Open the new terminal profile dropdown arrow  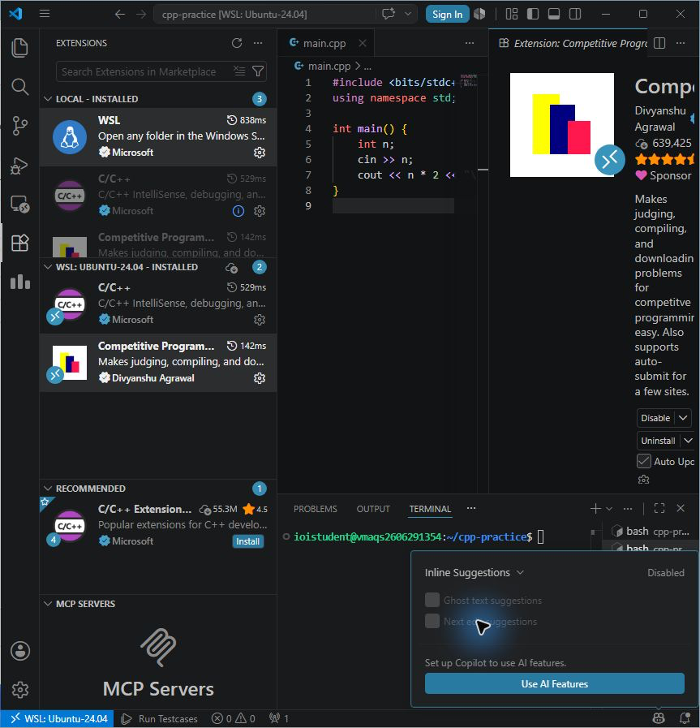(609, 509)
